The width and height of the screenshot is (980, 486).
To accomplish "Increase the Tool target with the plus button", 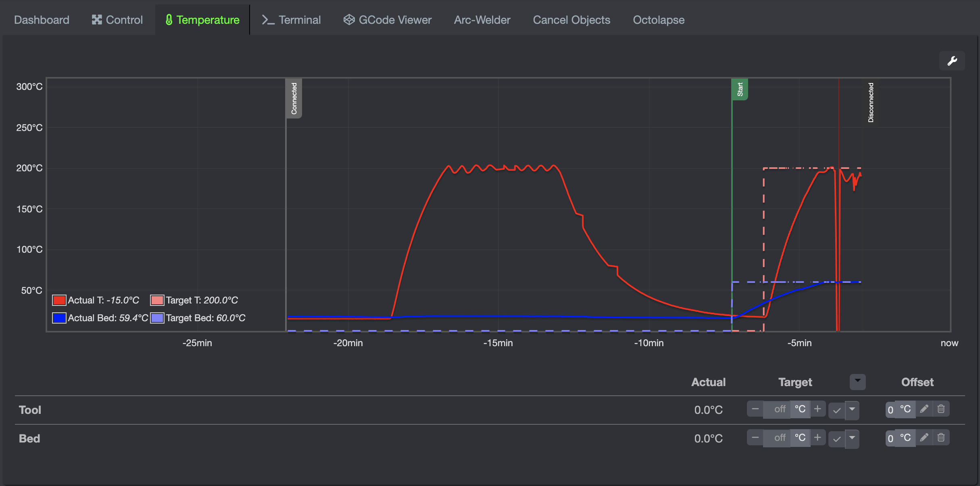I will click(817, 409).
